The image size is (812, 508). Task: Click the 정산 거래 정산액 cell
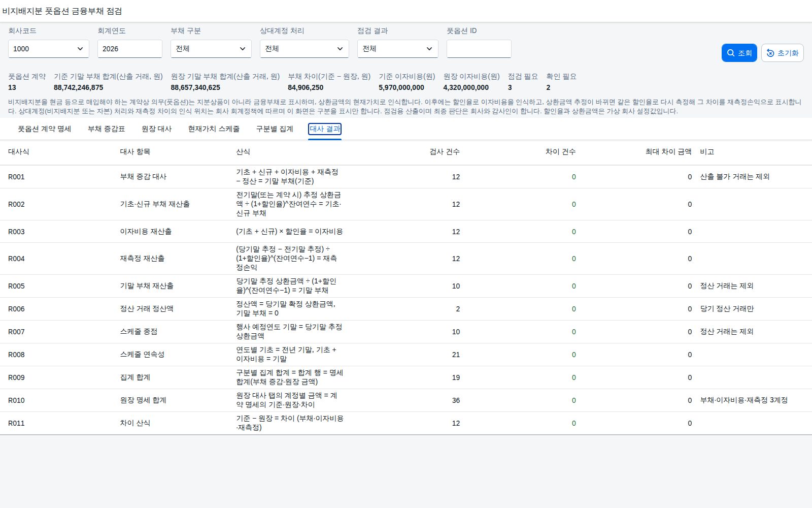147,309
